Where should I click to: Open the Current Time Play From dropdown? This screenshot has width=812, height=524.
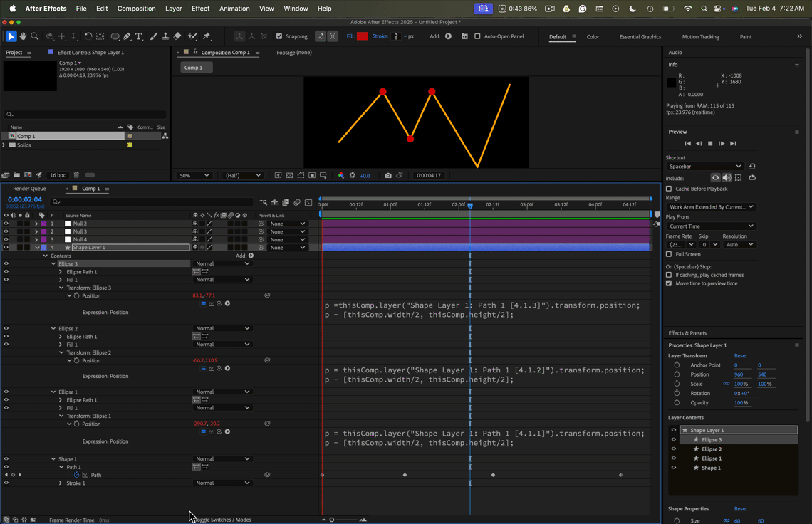coord(711,226)
